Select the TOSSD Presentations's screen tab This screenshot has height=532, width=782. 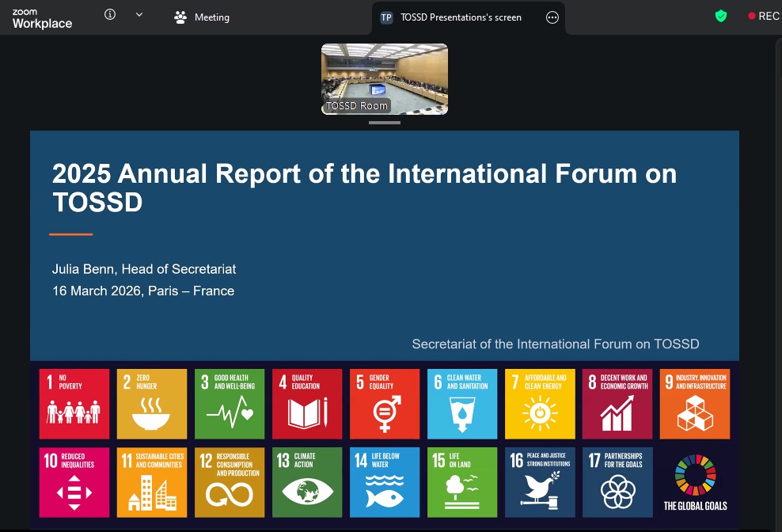(x=461, y=17)
